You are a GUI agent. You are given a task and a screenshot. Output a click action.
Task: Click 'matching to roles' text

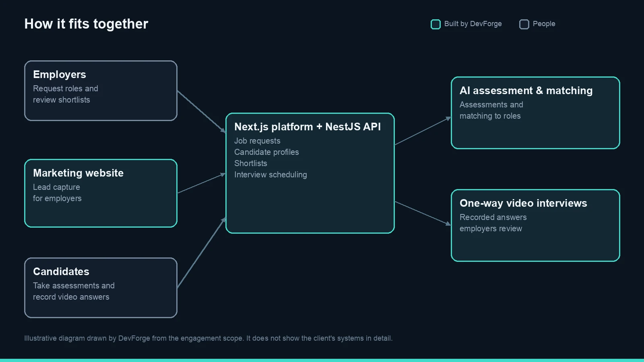coord(490,116)
